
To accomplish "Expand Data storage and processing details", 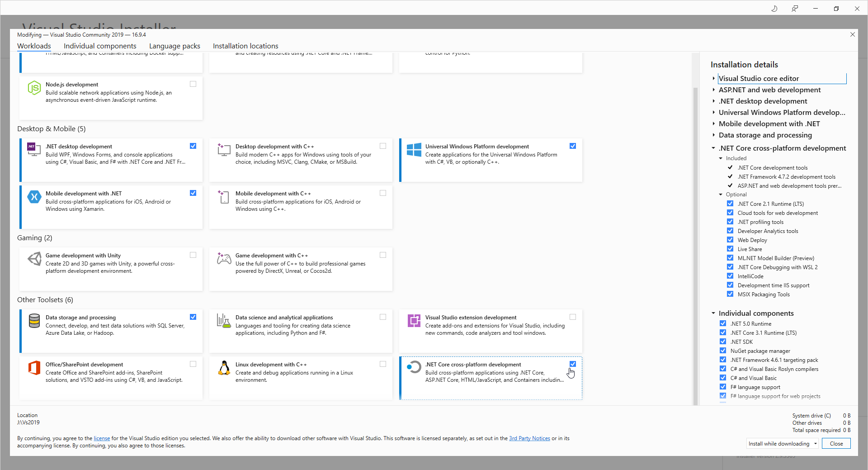I will 714,135.
